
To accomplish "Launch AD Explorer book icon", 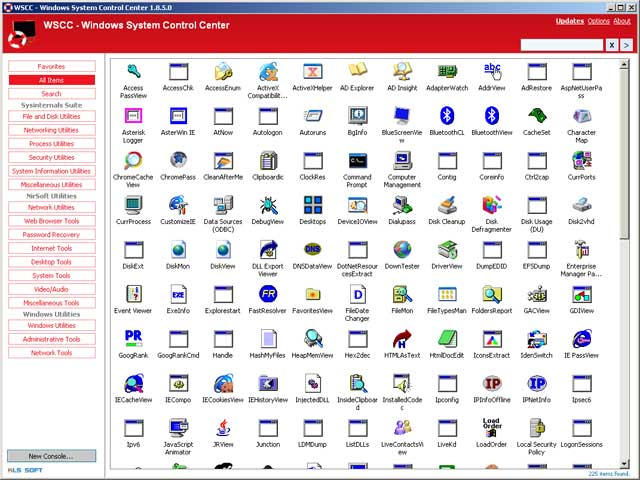I will point(357,70).
